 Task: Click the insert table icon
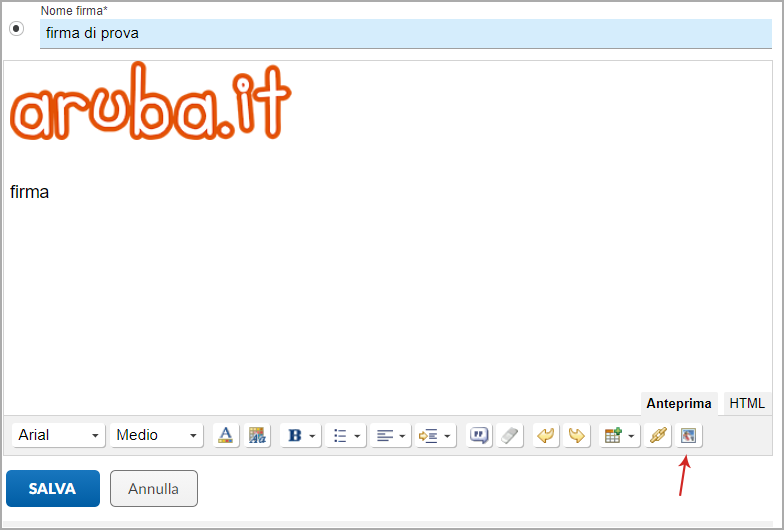click(x=613, y=435)
